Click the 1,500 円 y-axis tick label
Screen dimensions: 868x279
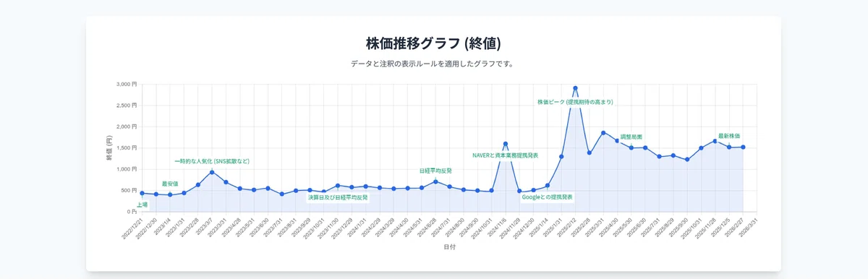coord(127,148)
